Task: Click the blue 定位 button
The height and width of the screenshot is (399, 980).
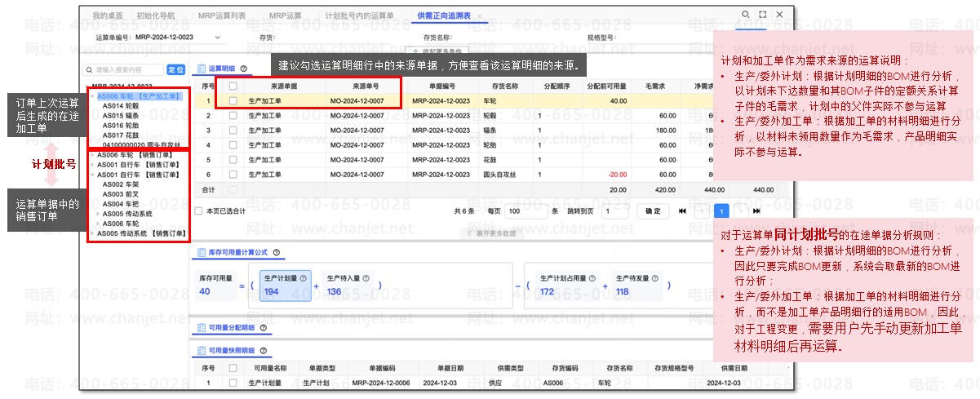Action: click(x=175, y=70)
